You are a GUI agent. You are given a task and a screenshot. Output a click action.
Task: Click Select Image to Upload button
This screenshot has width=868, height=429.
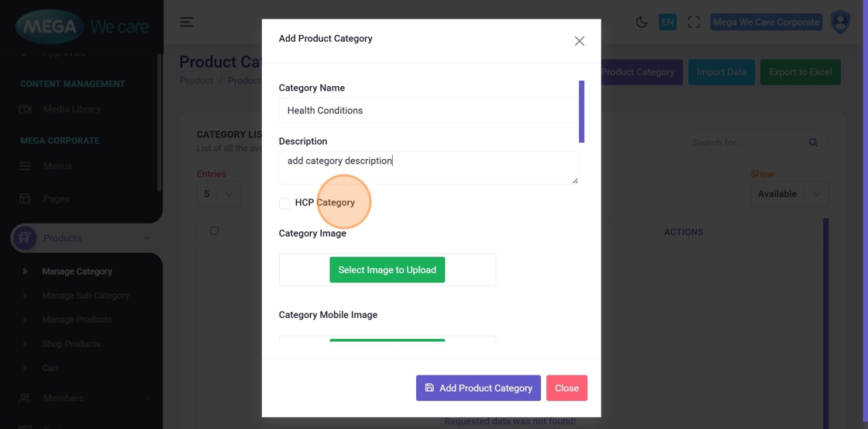pos(387,270)
